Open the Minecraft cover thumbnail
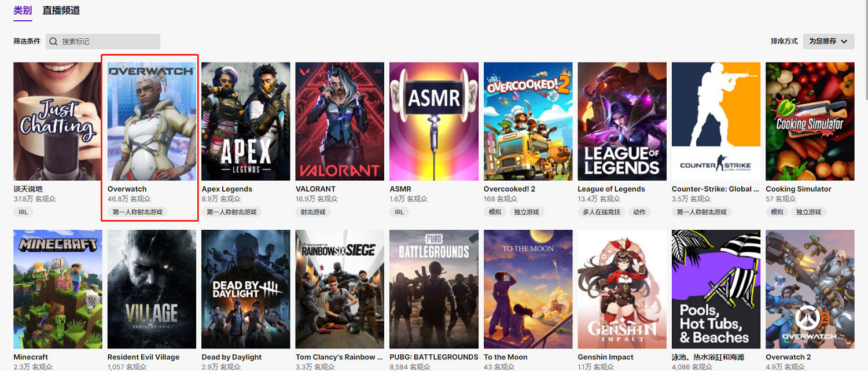Viewport: 868px width, 371px height. tap(58, 289)
